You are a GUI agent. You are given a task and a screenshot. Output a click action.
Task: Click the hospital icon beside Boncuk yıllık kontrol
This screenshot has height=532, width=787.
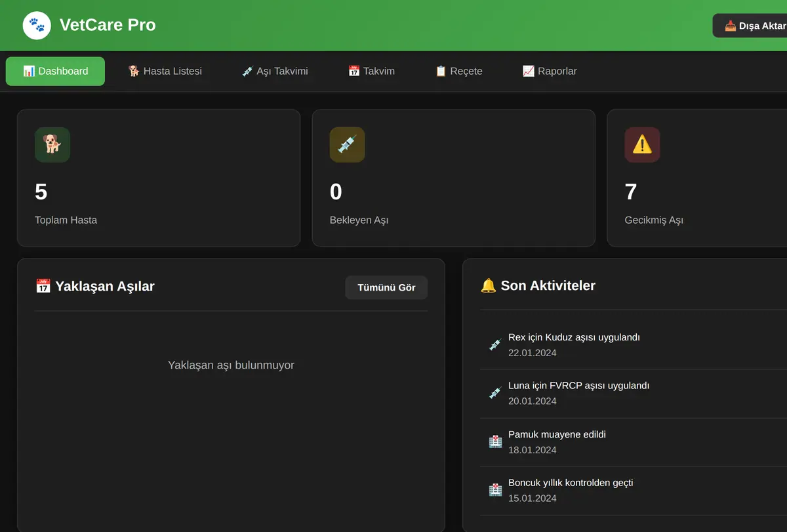pos(496,490)
